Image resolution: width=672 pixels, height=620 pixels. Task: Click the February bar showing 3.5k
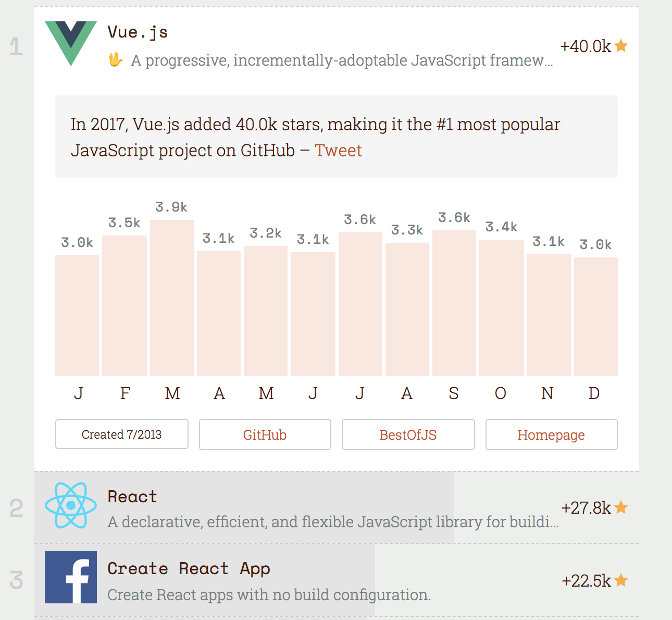[125, 306]
